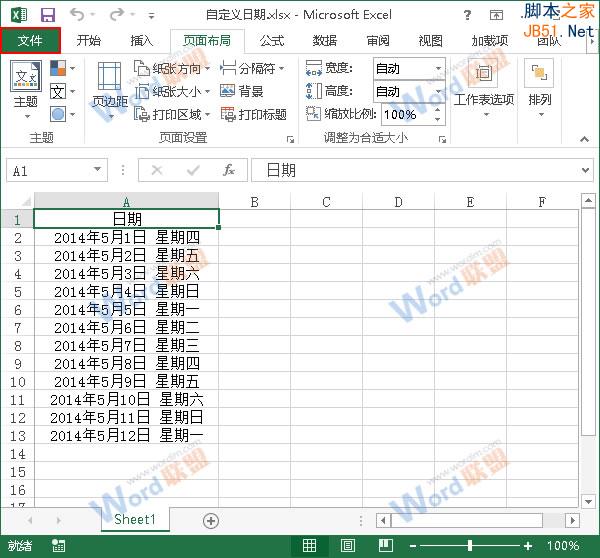Screen dimensions: 600x558
Task: Select the 页面布局 tab
Action: (x=207, y=40)
